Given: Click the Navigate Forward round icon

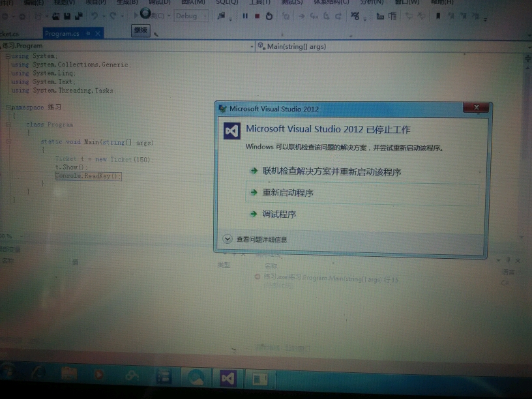Looking at the screenshot, I should tap(22, 16).
